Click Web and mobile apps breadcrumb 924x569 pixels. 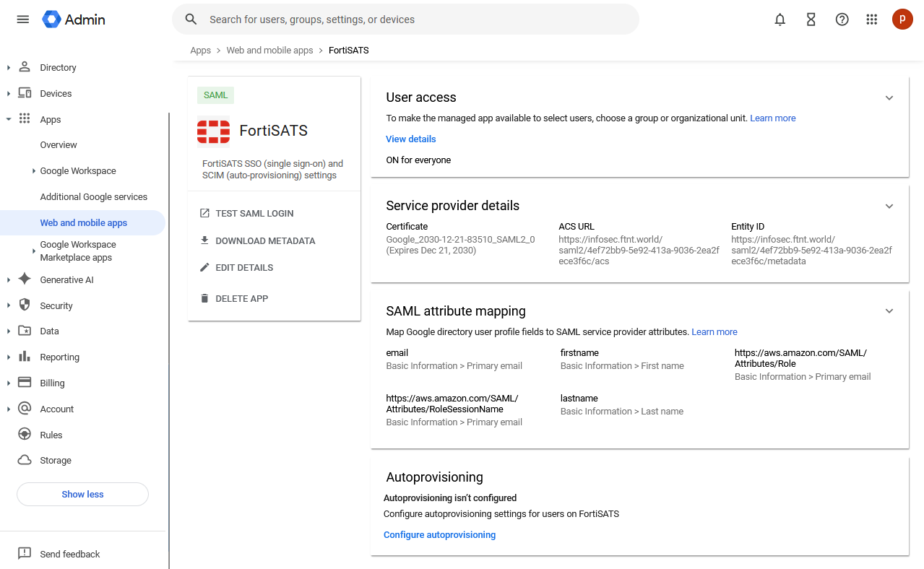coord(269,51)
